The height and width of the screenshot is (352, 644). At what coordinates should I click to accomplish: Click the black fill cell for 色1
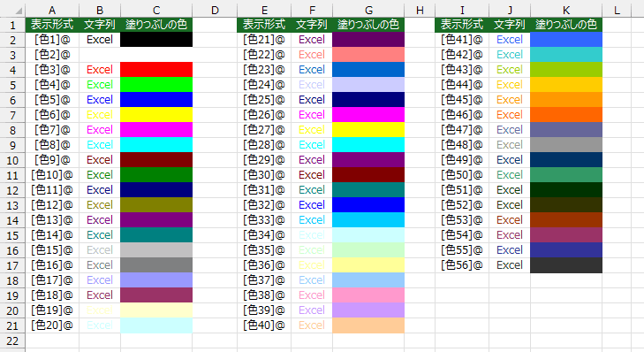(156, 40)
